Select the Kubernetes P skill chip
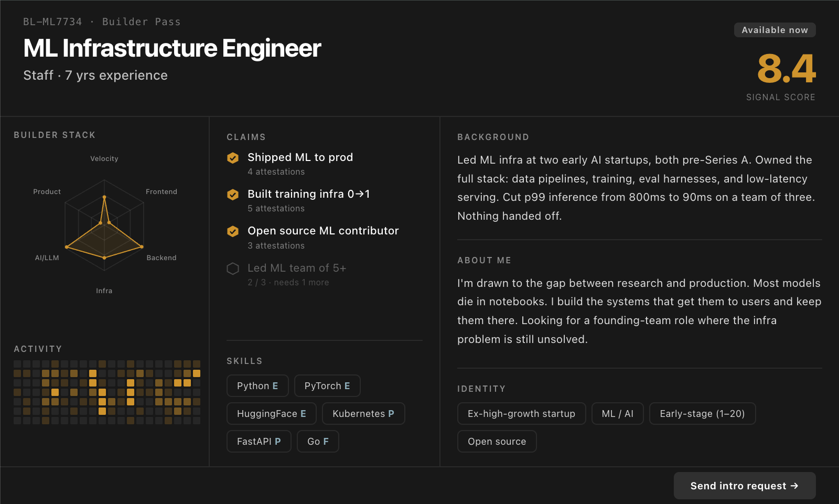Image resolution: width=839 pixels, height=504 pixels. pyautogui.click(x=363, y=414)
